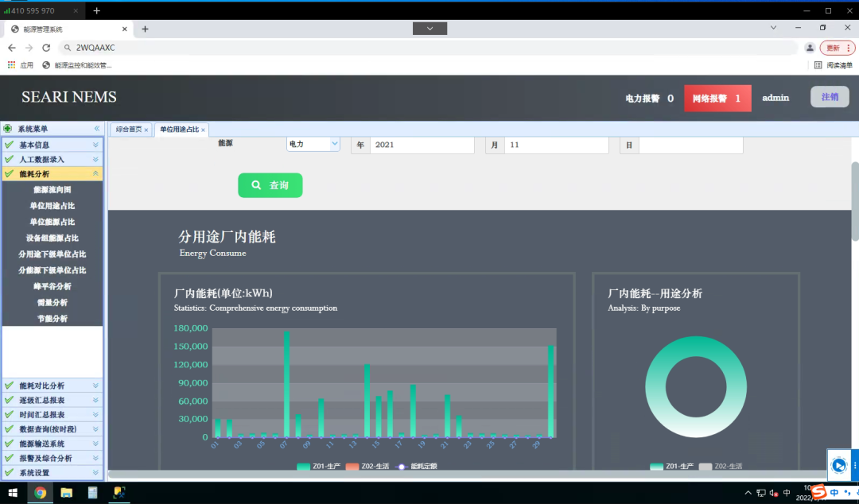Open the browser profile avatar icon
Viewport: 859px width, 504px height.
point(810,48)
